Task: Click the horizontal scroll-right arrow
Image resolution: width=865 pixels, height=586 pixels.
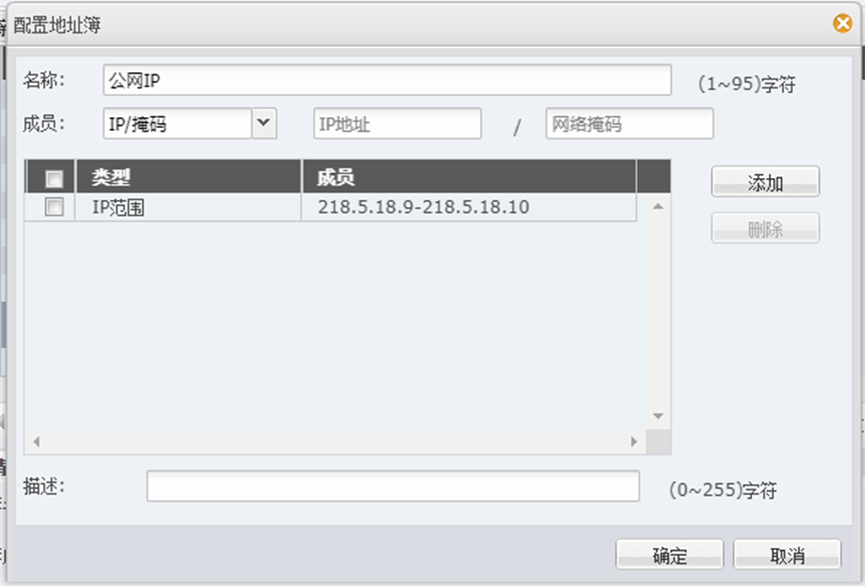Action: 634,441
